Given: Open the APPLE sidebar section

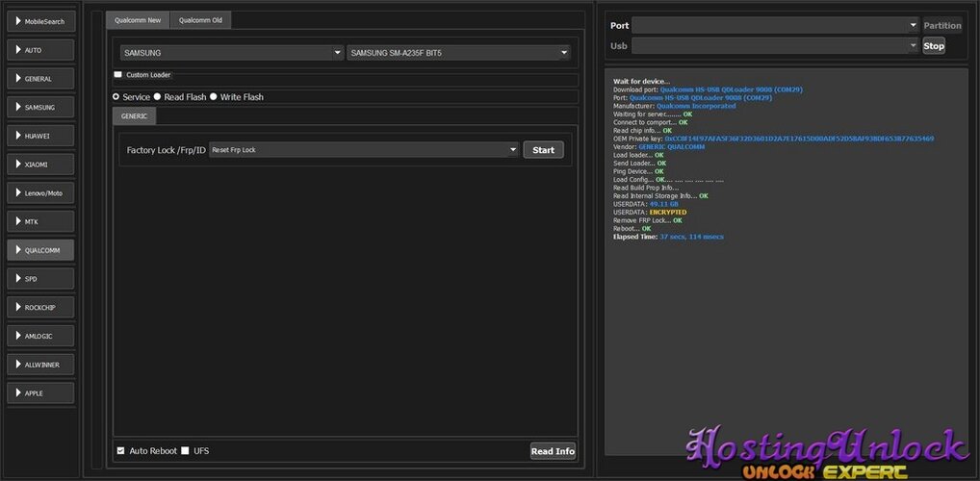Looking at the screenshot, I should coord(40,392).
